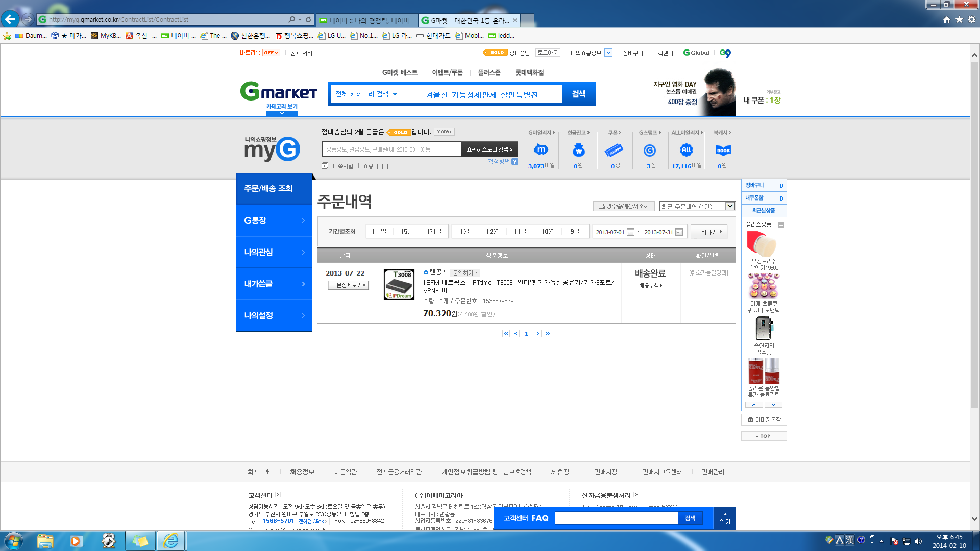This screenshot has width=980, height=551.
Task: Expand the 나의쇼핑정보 dropdown arrow
Action: [x=608, y=53]
